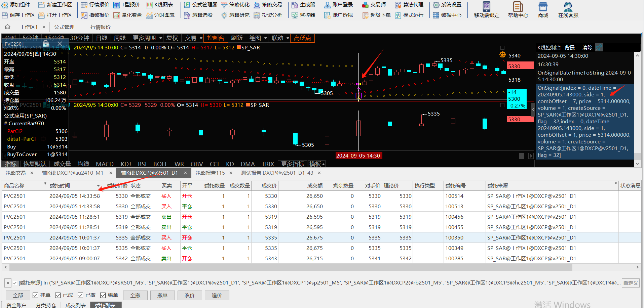Open the 量化看盘 toolbar item

point(127,15)
